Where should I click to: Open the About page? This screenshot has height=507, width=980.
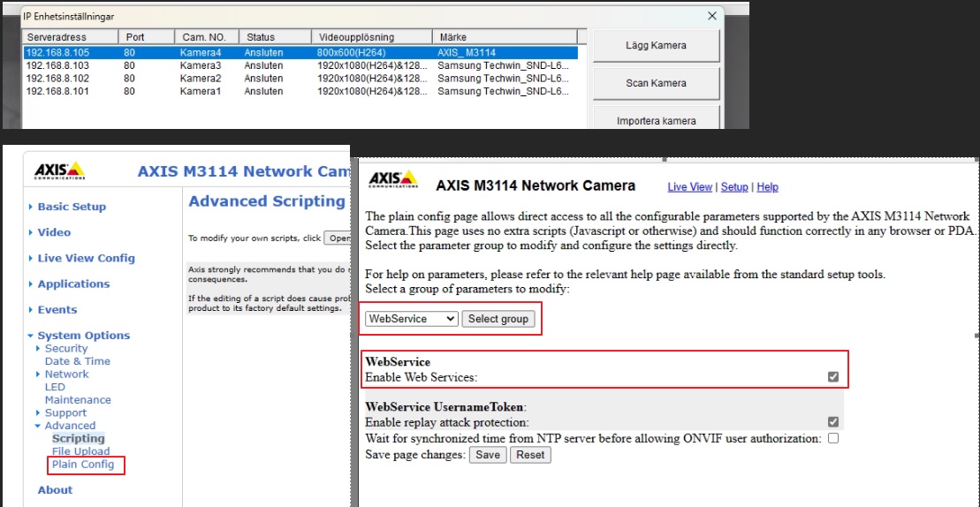(x=55, y=490)
